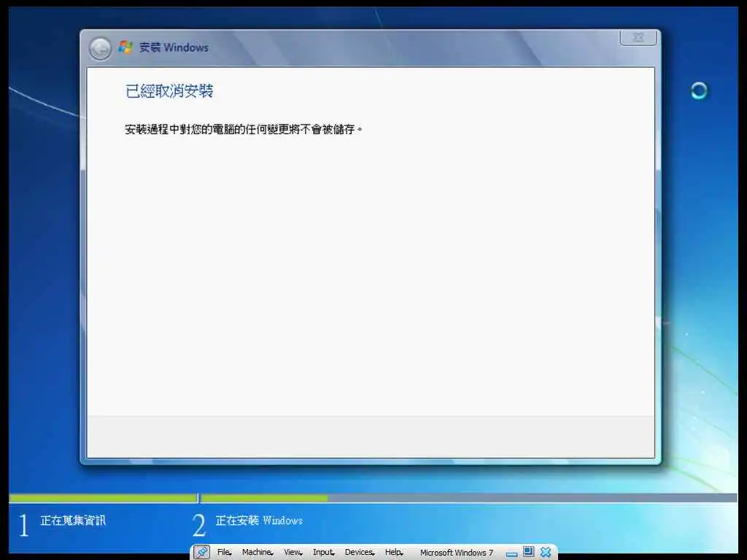The image size is (747, 560).
Task: Click the 正在蒐集資訊 step label
Action: pyautogui.click(x=73, y=521)
